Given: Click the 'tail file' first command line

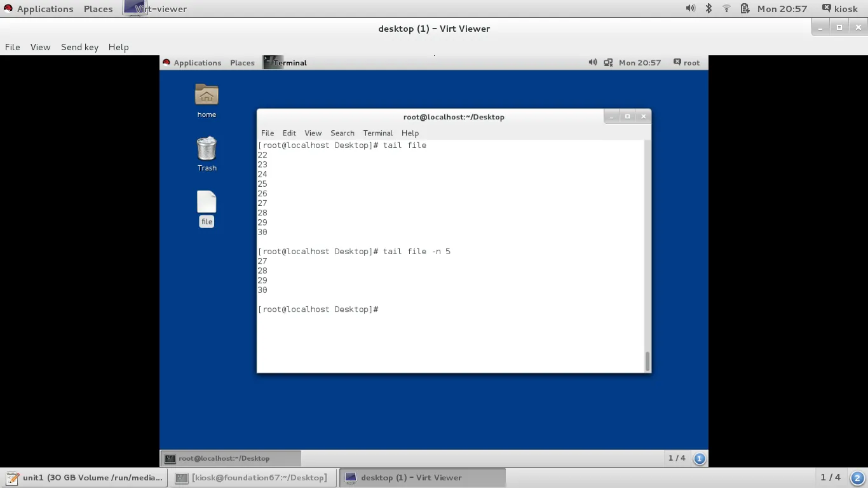Looking at the screenshot, I should pos(405,146).
